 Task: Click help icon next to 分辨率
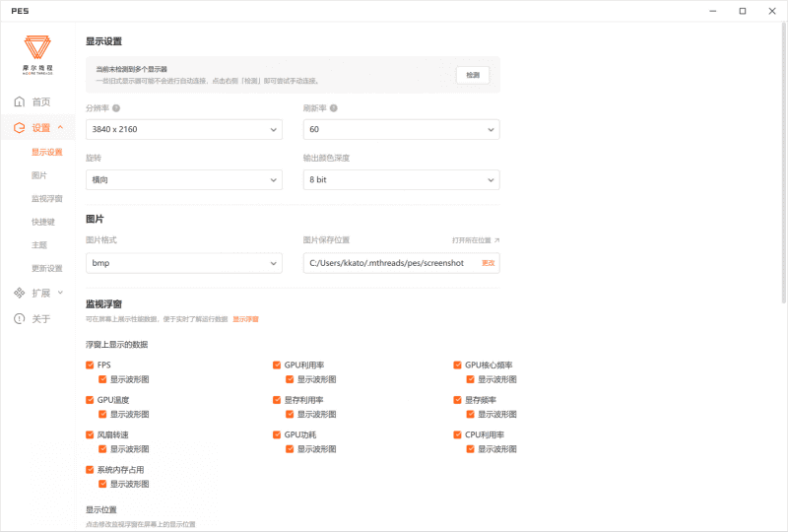coord(116,108)
